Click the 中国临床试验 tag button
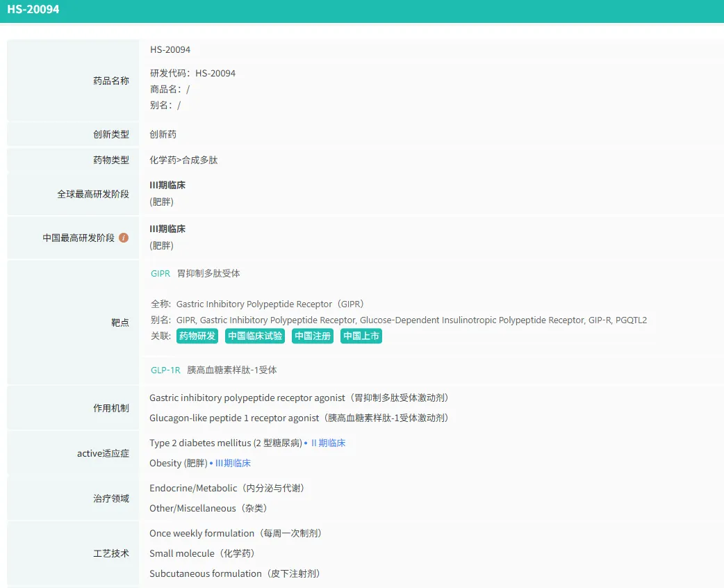This screenshot has width=724, height=588. (255, 336)
